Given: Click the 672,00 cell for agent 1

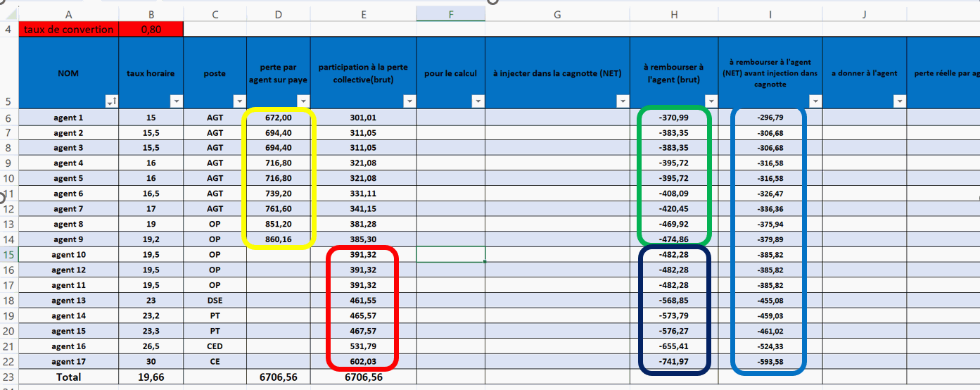Looking at the screenshot, I should [278, 118].
